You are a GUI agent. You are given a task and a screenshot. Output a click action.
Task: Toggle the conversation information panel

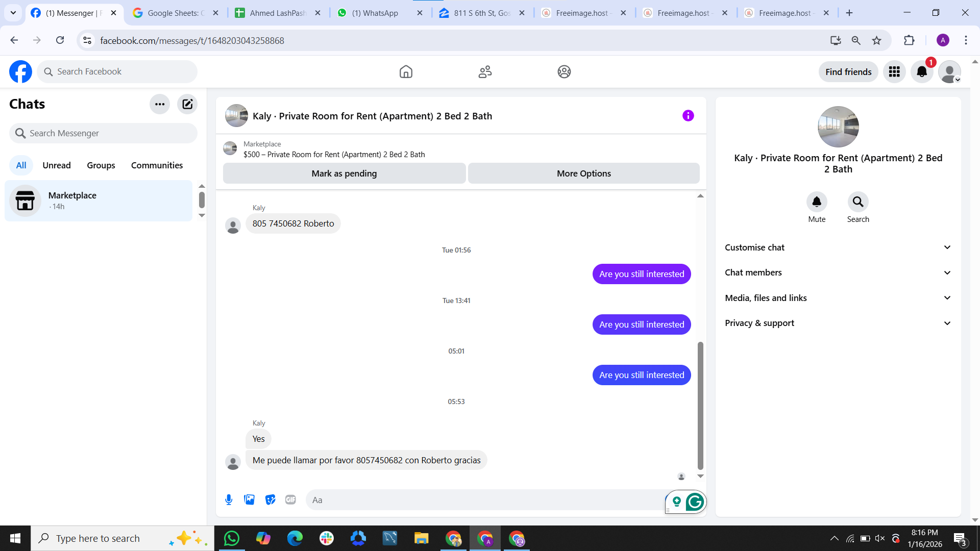[688, 116]
